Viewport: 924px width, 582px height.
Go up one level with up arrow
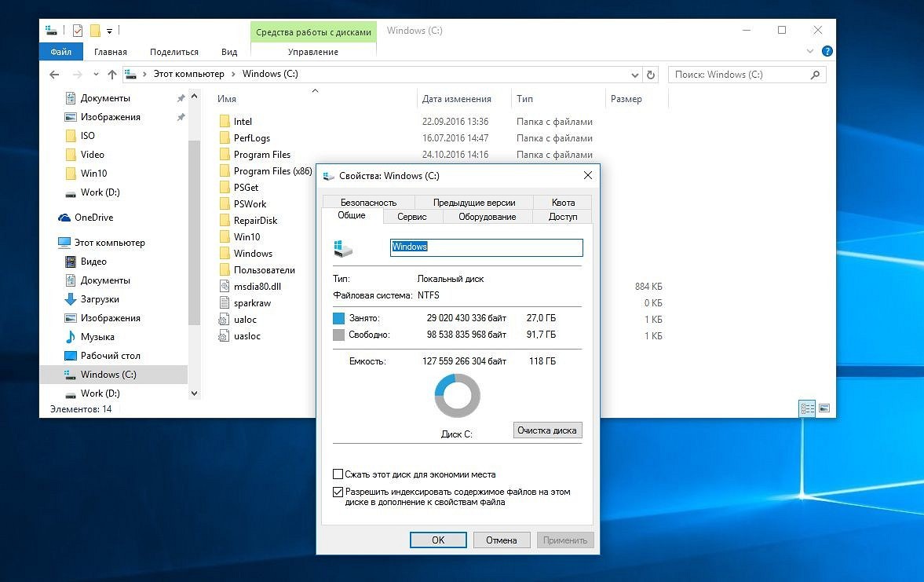[x=112, y=75]
